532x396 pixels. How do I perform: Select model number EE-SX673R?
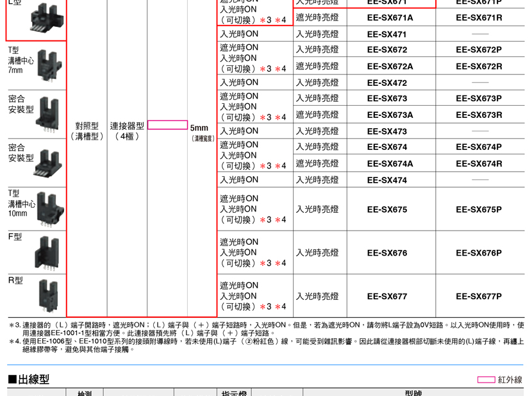click(479, 115)
